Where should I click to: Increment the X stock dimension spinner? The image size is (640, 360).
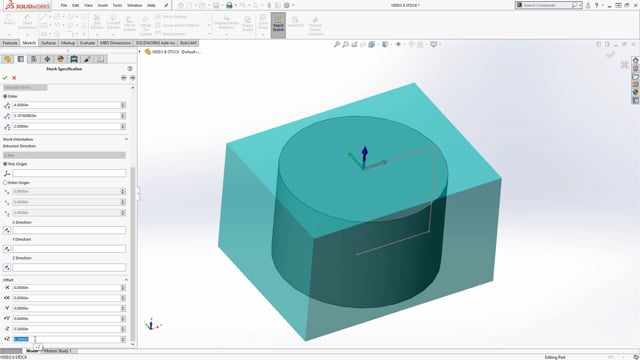123,104
